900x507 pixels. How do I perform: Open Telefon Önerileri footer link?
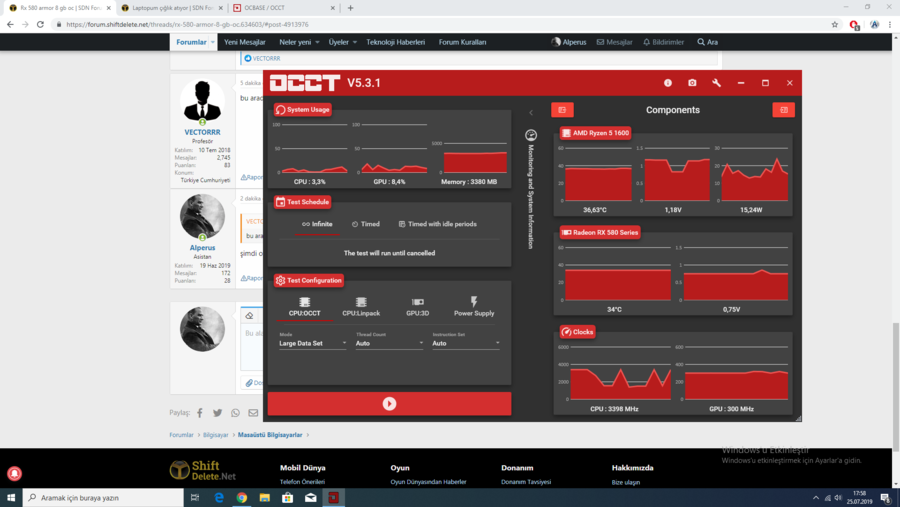pos(302,482)
